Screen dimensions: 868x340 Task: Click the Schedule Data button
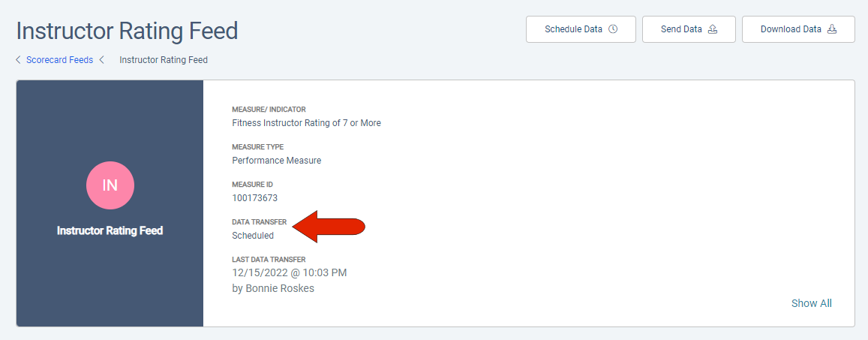[x=581, y=29]
